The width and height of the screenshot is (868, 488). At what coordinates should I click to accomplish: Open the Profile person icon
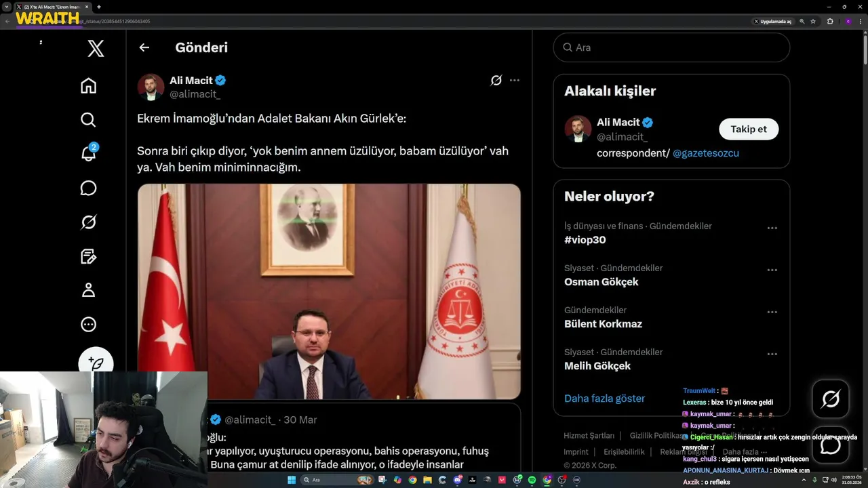pyautogui.click(x=88, y=290)
